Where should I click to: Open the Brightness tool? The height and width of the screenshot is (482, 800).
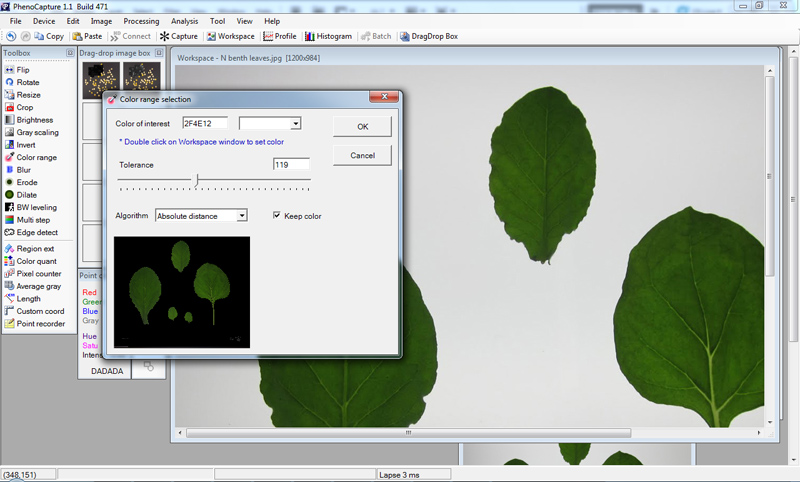click(34, 120)
